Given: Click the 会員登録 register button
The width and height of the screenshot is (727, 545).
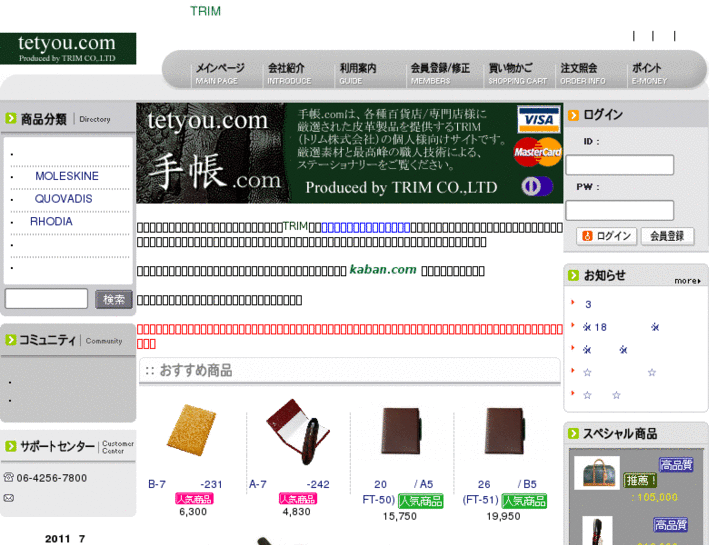Looking at the screenshot, I should click(x=668, y=236).
